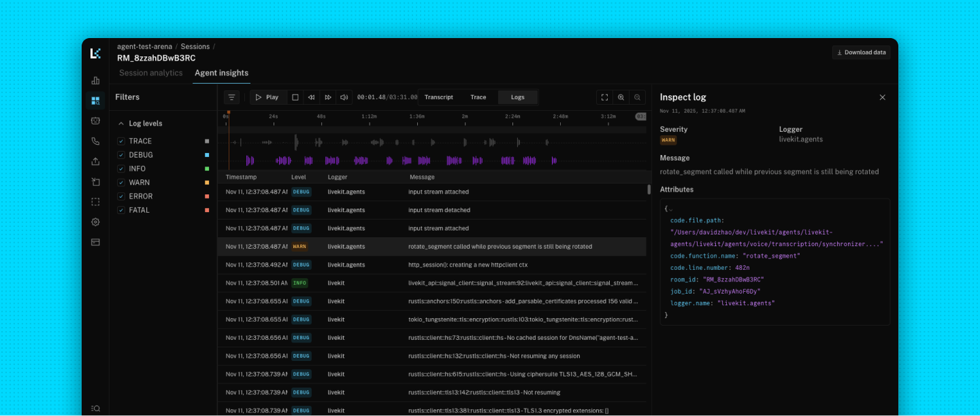The height and width of the screenshot is (416, 980).
Task: Click the rewind icon in player toolbar
Action: point(312,97)
